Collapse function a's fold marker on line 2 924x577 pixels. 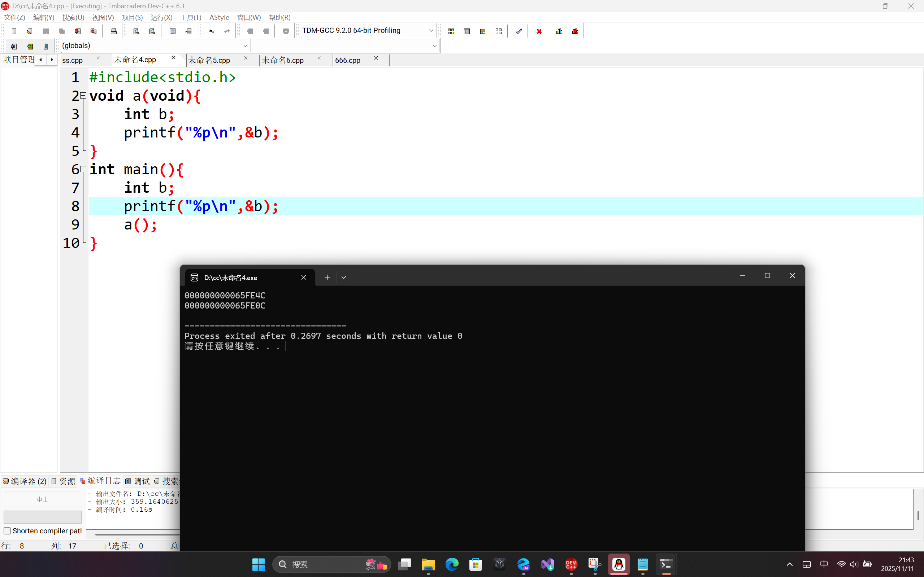point(83,95)
